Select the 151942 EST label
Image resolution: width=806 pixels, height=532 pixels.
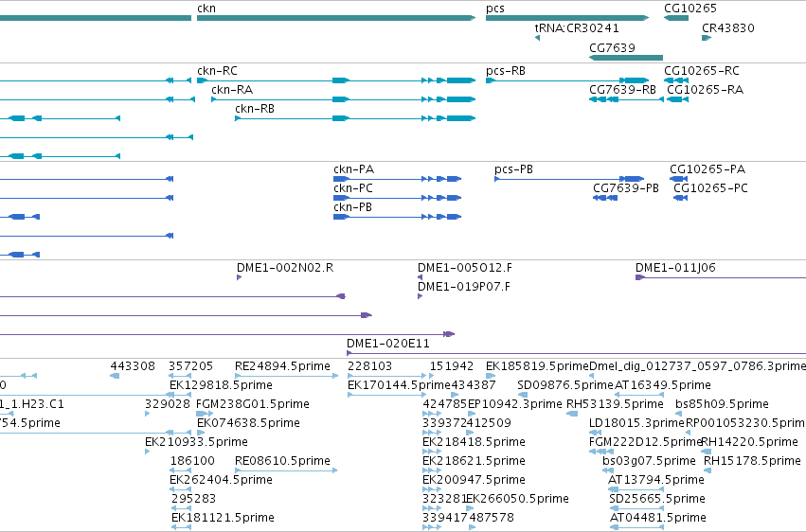click(452, 366)
